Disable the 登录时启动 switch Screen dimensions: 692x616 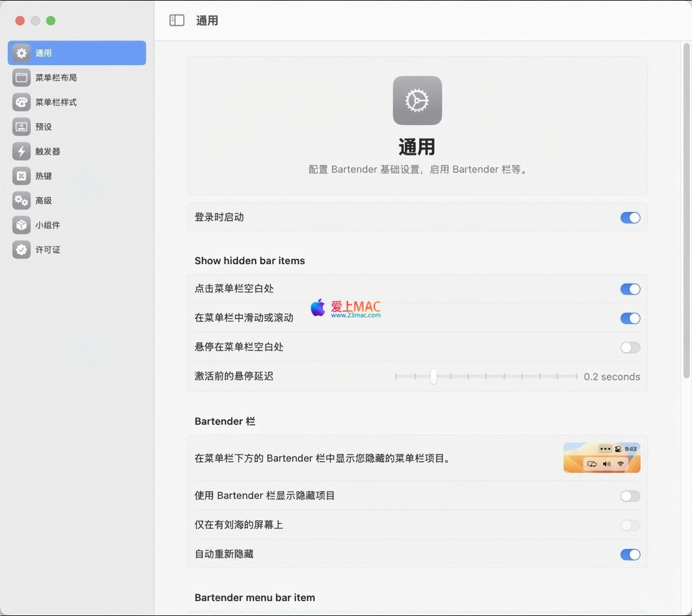[x=630, y=217]
